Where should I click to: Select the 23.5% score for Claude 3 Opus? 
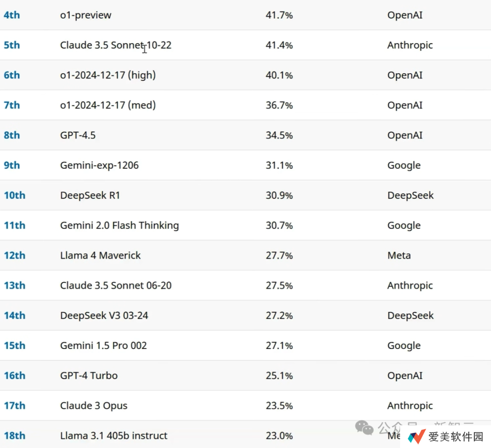tap(279, 406)
